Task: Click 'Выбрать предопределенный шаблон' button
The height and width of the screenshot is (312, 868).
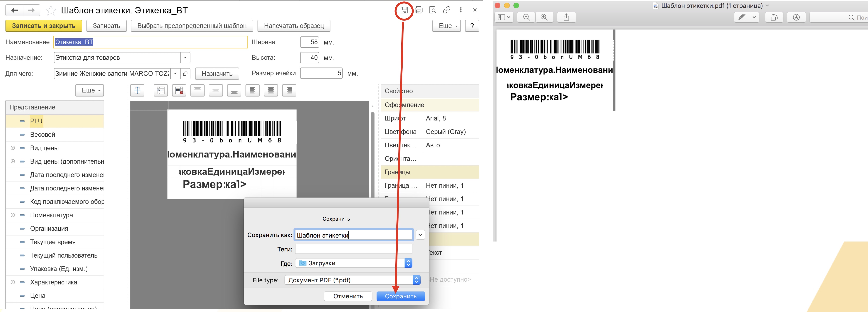Action: coord(192,26)
